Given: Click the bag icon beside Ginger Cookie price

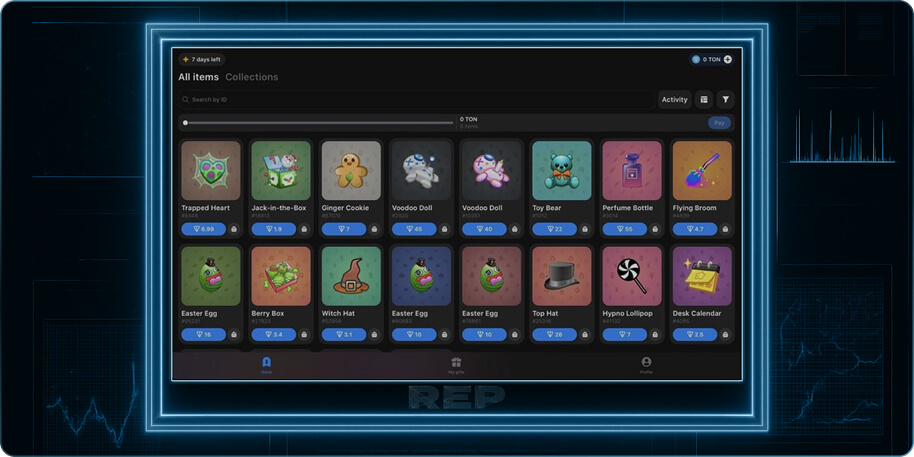Looking at the screenshot, I should pyautogui.click(x=374, y=229).
